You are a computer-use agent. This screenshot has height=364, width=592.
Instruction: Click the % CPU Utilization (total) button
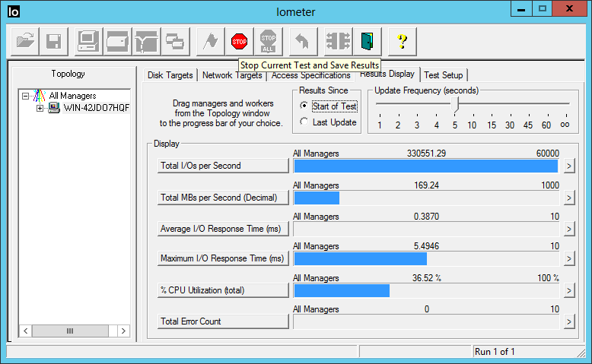223,290
